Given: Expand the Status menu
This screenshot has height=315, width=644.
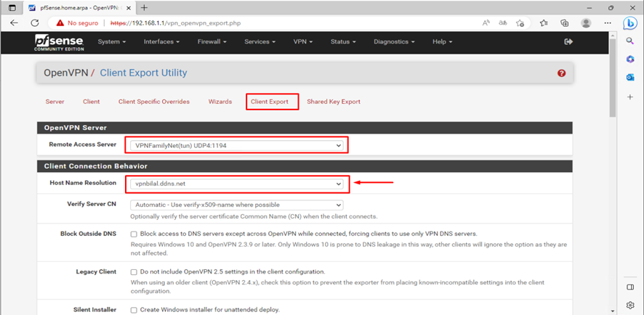Looking at the screenshot, I should [343, 42].
